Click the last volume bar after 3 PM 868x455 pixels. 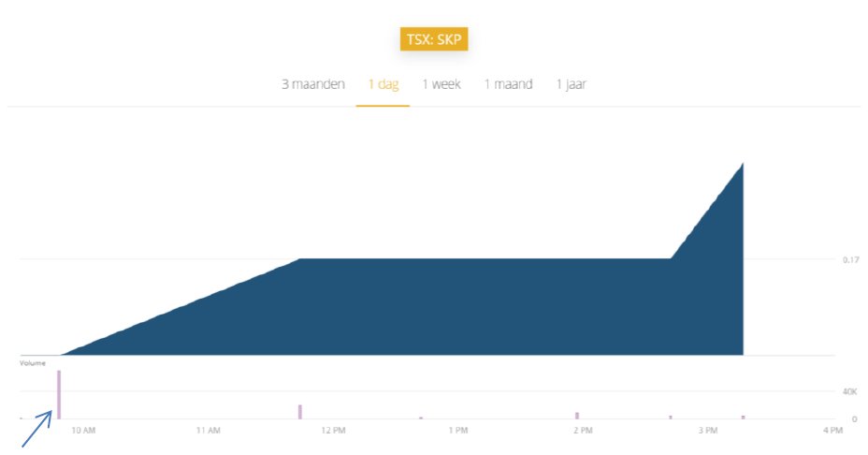pyautogui.click(x=743, y=418)
